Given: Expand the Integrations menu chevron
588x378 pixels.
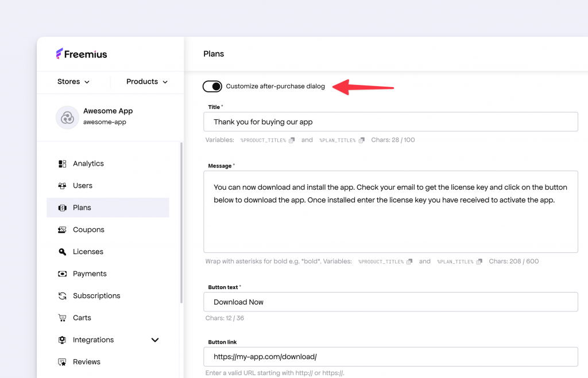Looking at the screenshot, I should click(154, 340).
